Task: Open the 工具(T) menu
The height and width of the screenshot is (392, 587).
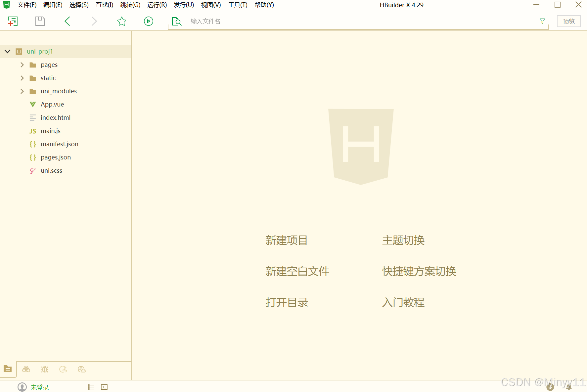Action: coord(238,5)
